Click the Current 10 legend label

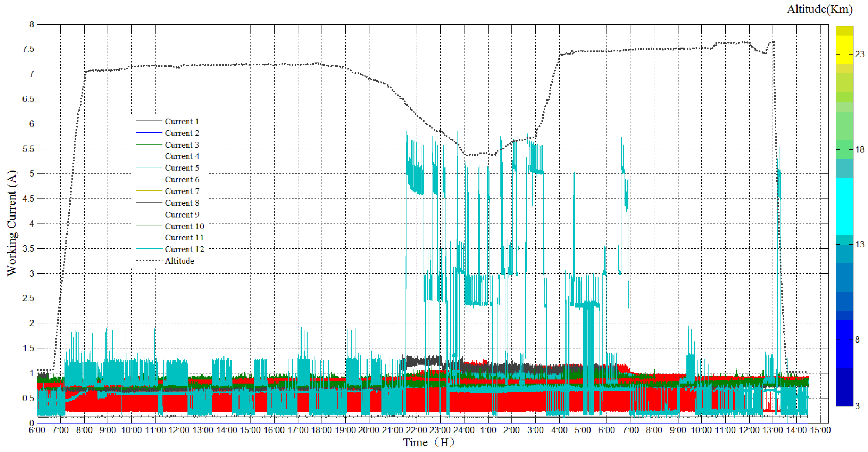point(184,226)
